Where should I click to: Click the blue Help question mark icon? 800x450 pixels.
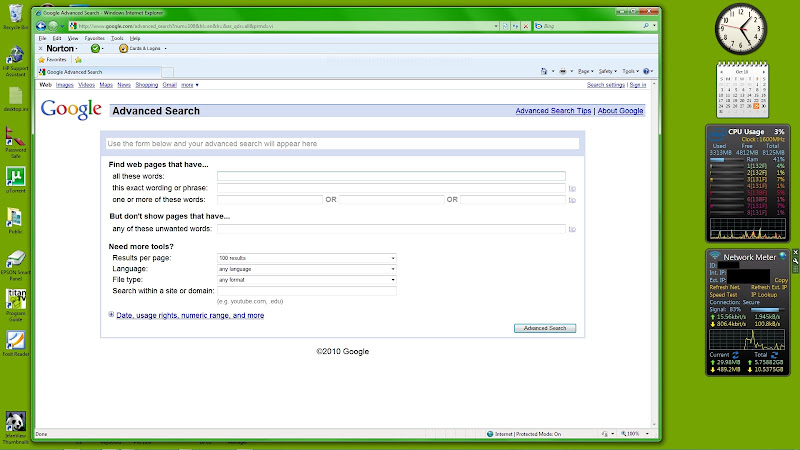(646, 71)
